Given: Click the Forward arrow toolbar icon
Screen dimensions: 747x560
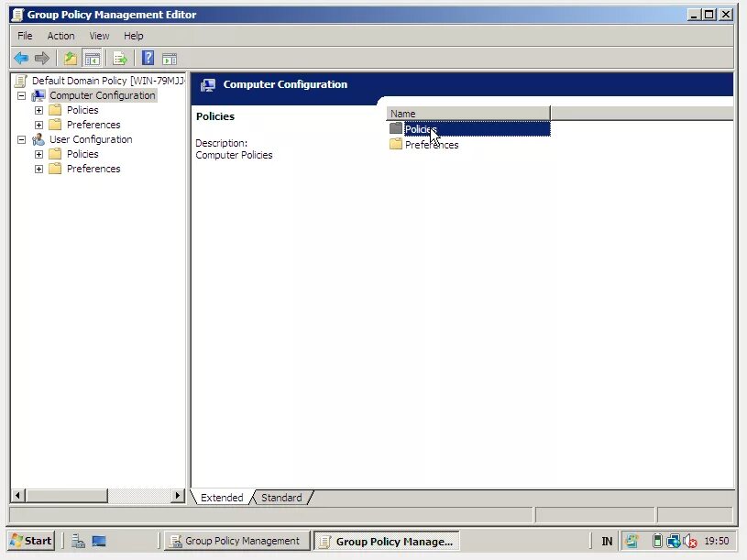Looking at the screenshot, I should (42, 59).
